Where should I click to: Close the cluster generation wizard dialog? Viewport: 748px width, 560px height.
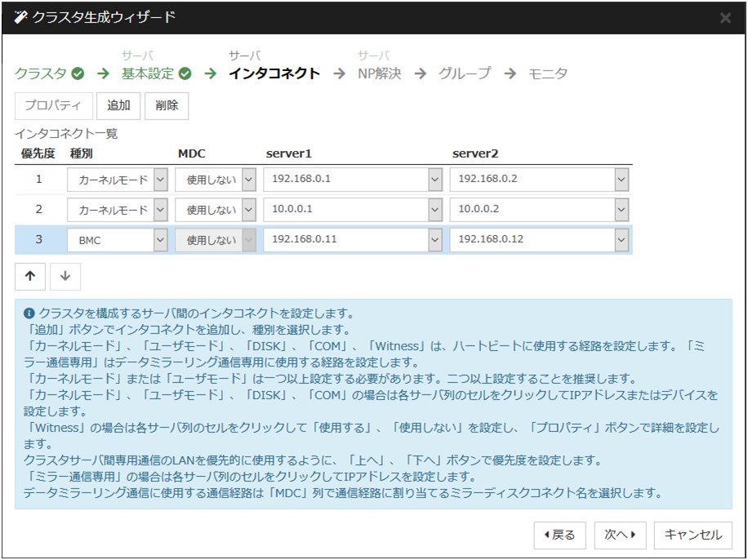point(725,18)
